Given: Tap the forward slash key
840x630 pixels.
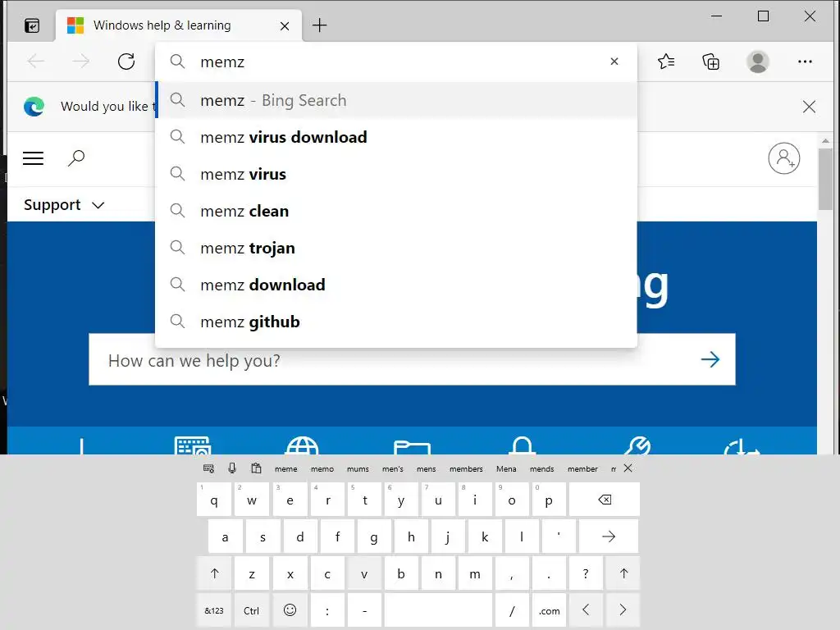Looking at the screenshot, I should [x=512, y=610].
